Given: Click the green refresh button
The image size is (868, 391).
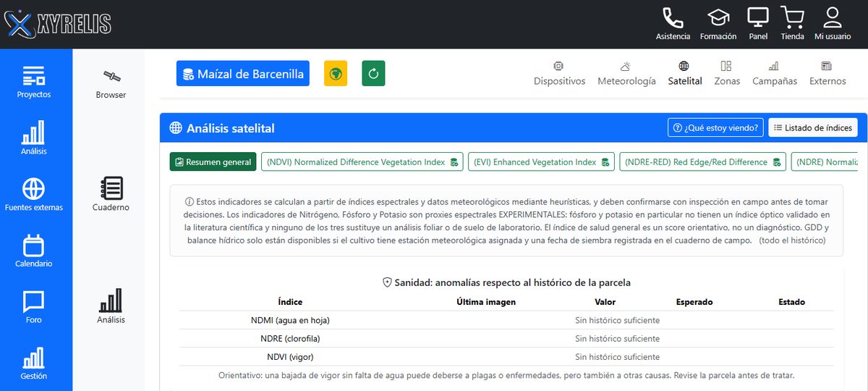Looking at the screenshot, I should click(373, 73).
